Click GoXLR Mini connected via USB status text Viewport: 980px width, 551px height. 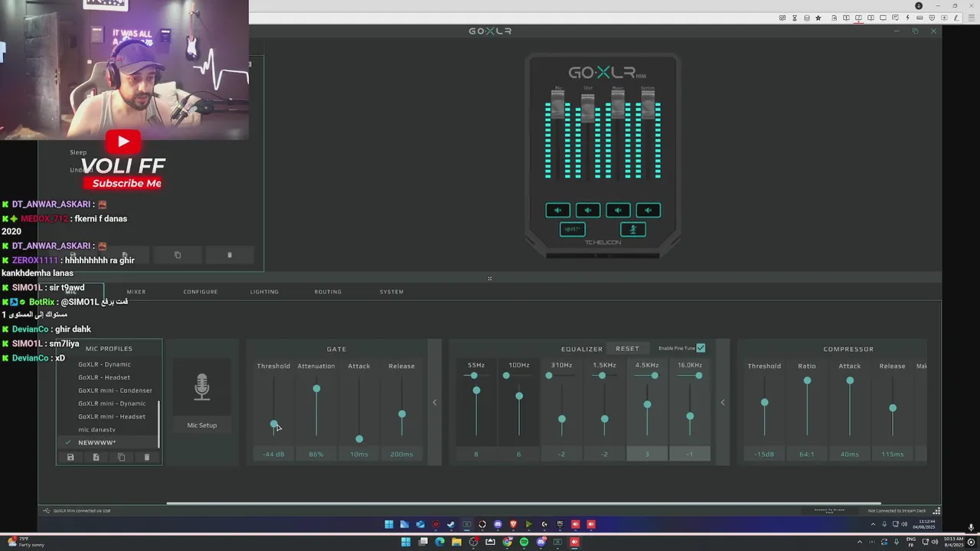[x=82, y=510]
